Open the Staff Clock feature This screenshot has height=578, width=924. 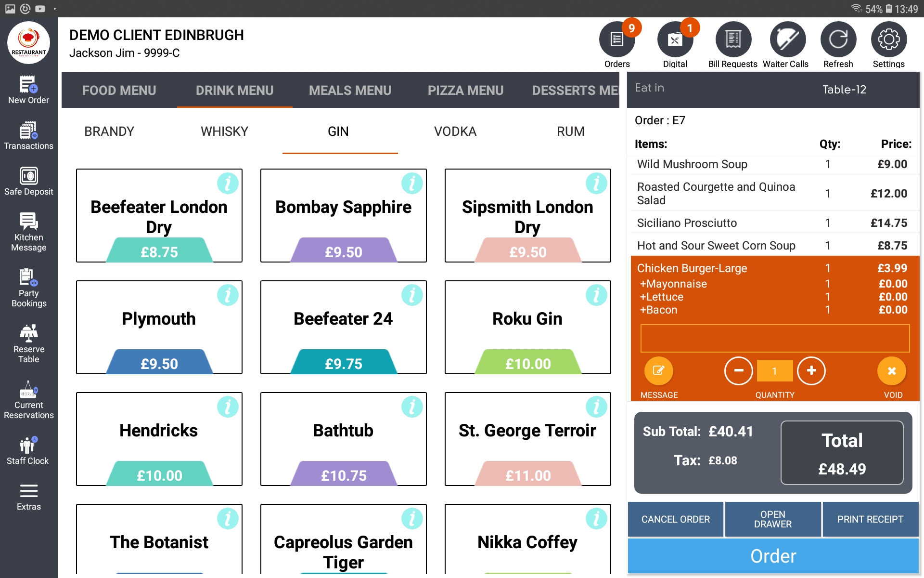(x=28, y=448)
